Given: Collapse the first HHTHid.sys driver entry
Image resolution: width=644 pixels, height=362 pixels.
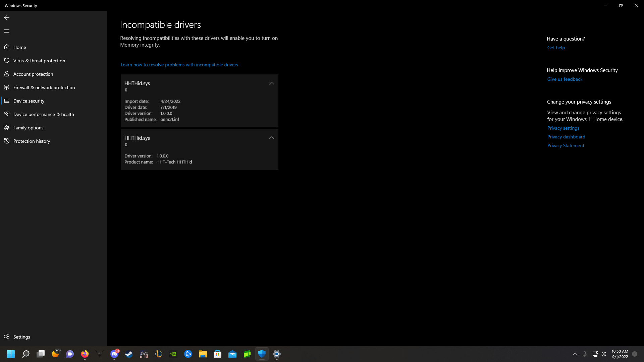Looking at the screenshot, I should coord(271,83).
